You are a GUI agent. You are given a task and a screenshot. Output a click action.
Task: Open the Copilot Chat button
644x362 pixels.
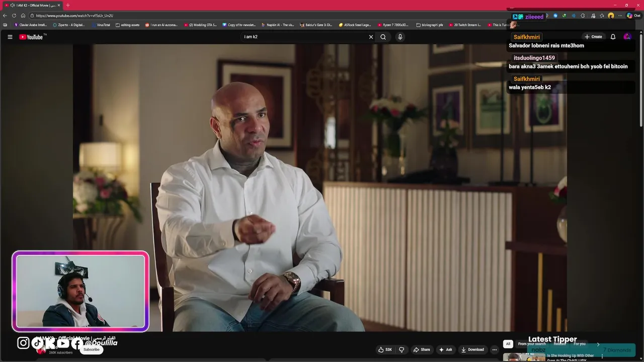click(x=633, y=16)
